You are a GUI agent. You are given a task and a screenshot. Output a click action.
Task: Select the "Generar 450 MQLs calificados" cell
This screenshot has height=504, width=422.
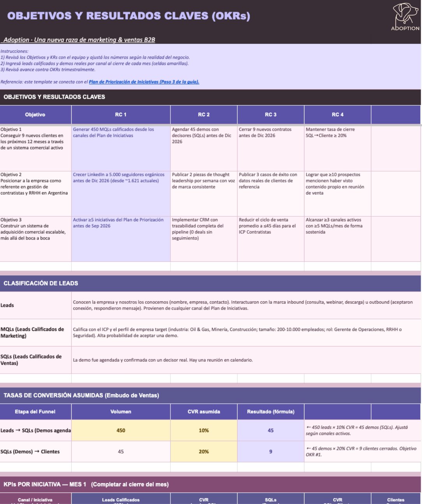(121, 148)
